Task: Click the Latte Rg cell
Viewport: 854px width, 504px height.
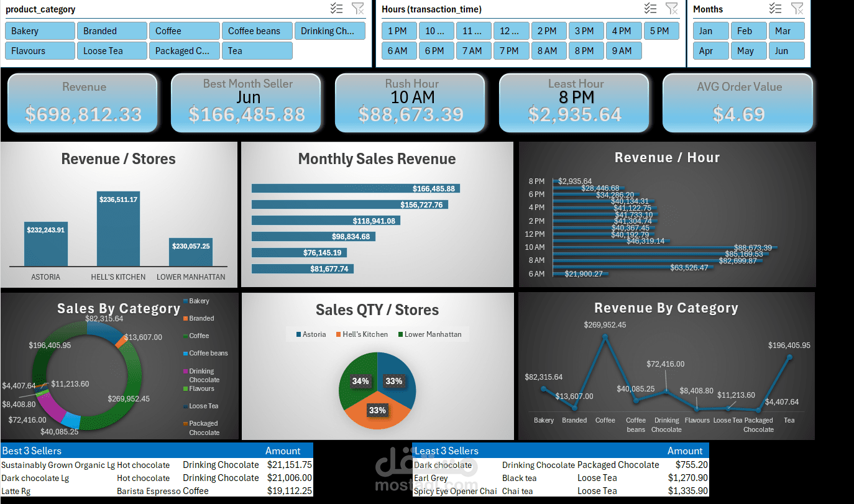Action: point(58,491)
